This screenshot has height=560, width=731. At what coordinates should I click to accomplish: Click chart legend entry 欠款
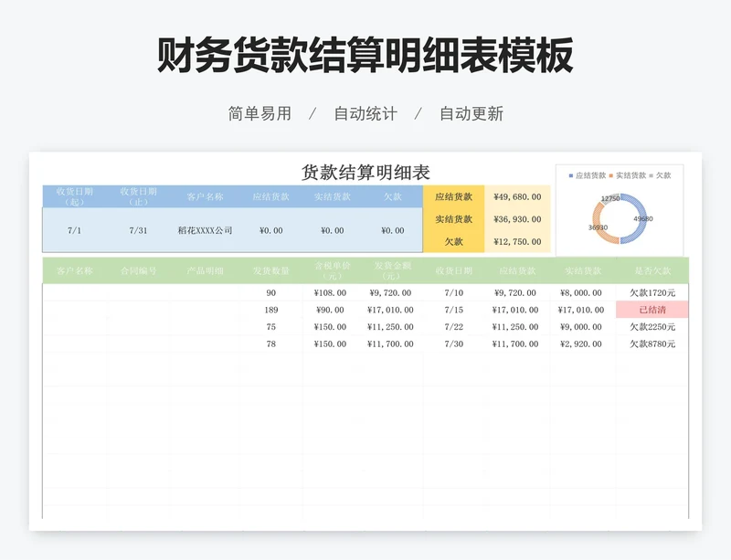point(660,175)
